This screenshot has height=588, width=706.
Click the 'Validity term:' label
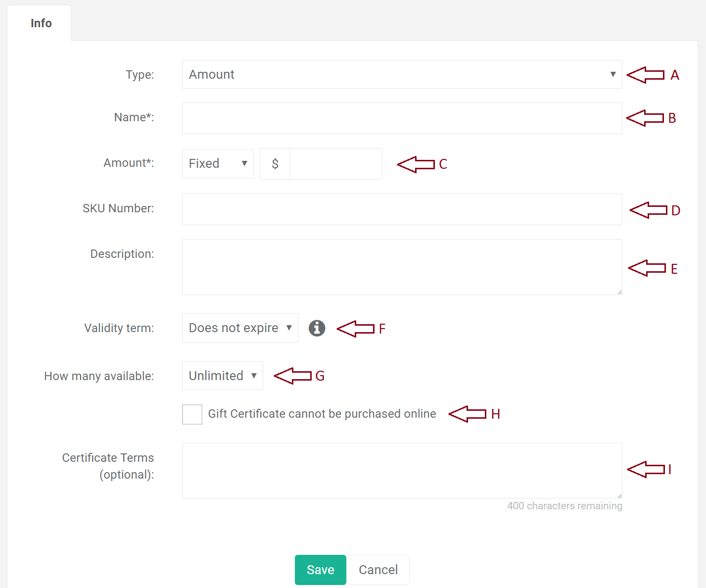(x=119, y=328)
